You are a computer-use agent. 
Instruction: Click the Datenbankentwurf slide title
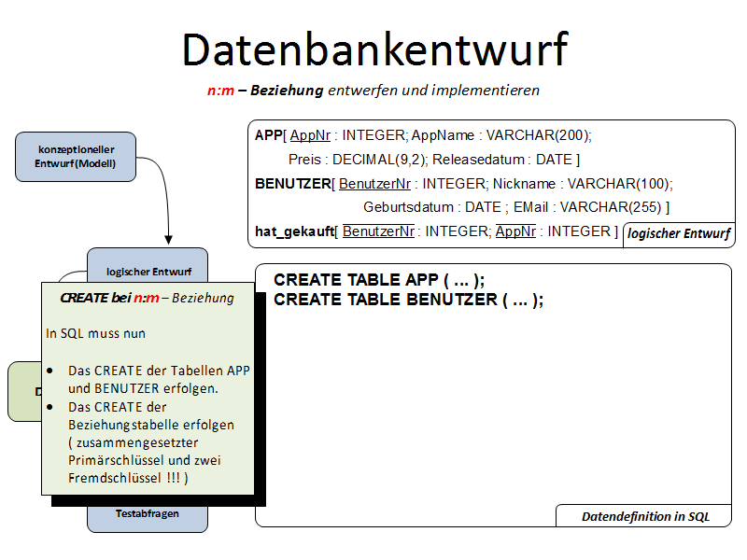coord(373,49)
